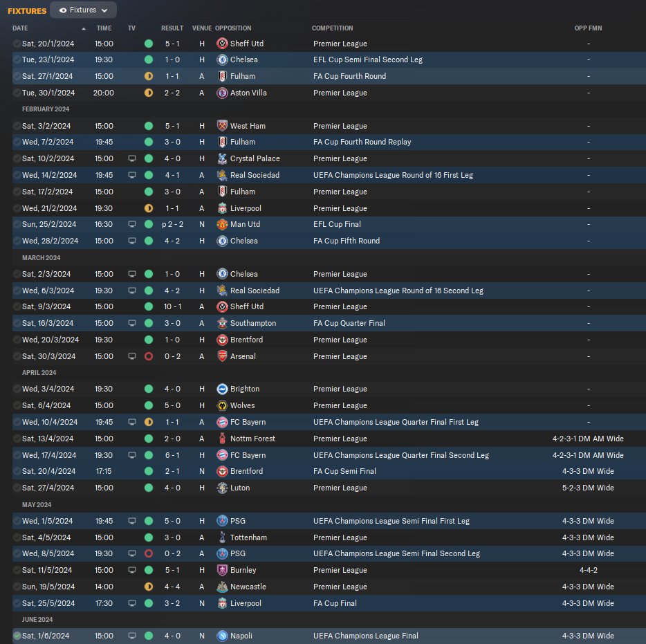Select the FA Cup Quarter Final competition text

tap(349, 323)
